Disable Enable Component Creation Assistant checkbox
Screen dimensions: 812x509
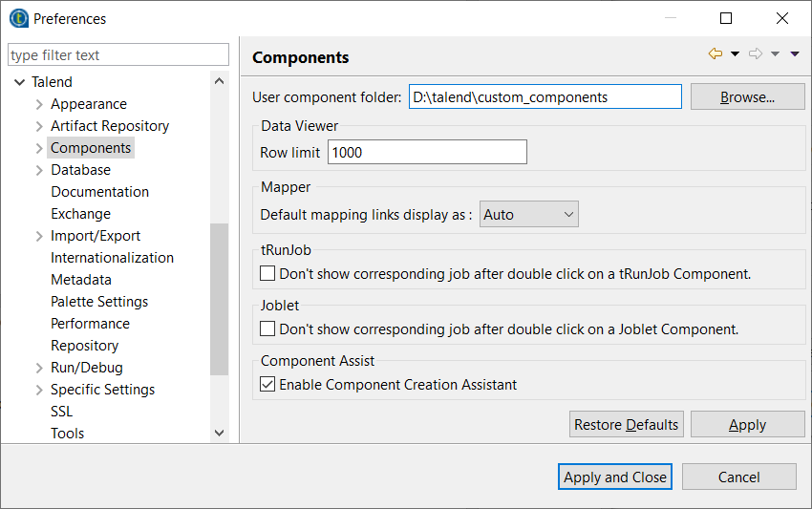tap(267, 385)
